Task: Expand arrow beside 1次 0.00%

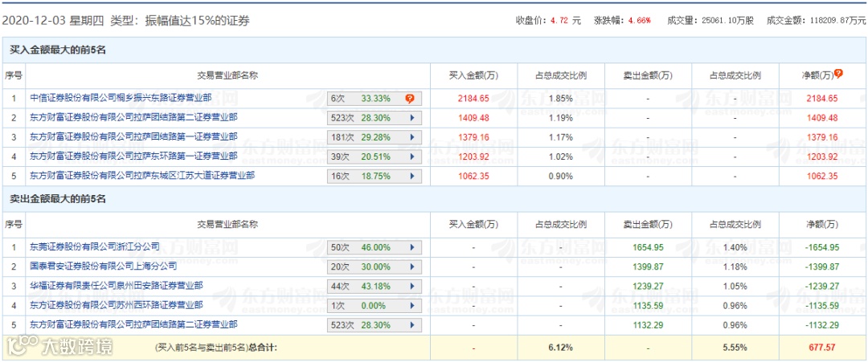Action: pos(411,306)
